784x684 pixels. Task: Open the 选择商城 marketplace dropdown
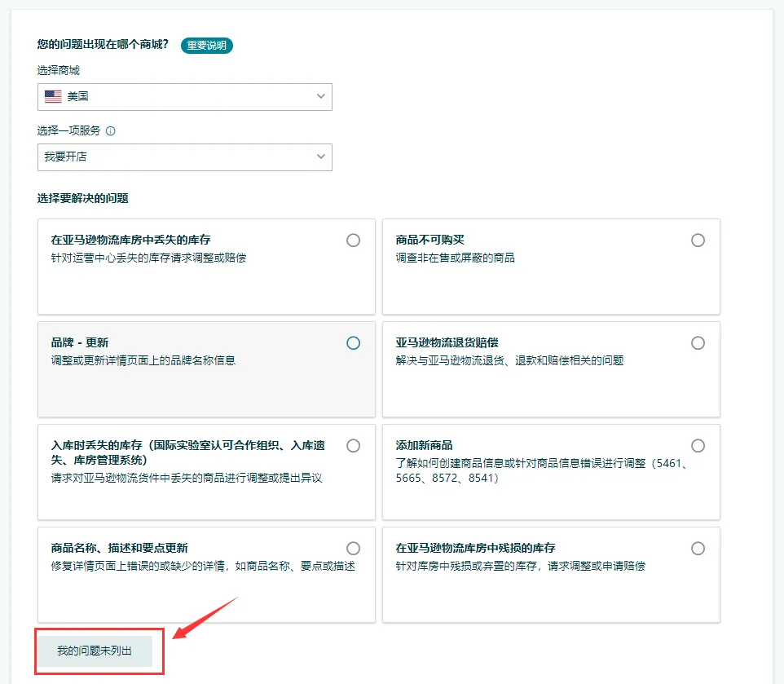184,97
